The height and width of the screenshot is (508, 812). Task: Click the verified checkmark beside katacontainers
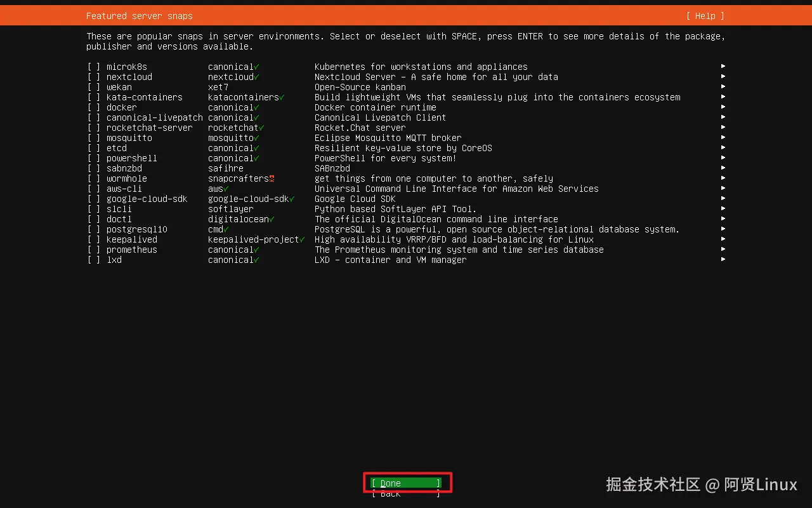click(x=282, y=97)
